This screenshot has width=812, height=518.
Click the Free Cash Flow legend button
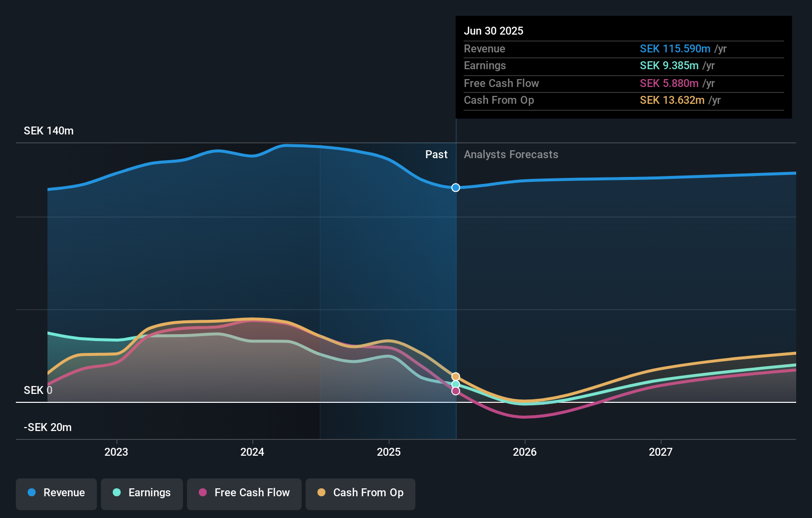click(x=244, y=493)
